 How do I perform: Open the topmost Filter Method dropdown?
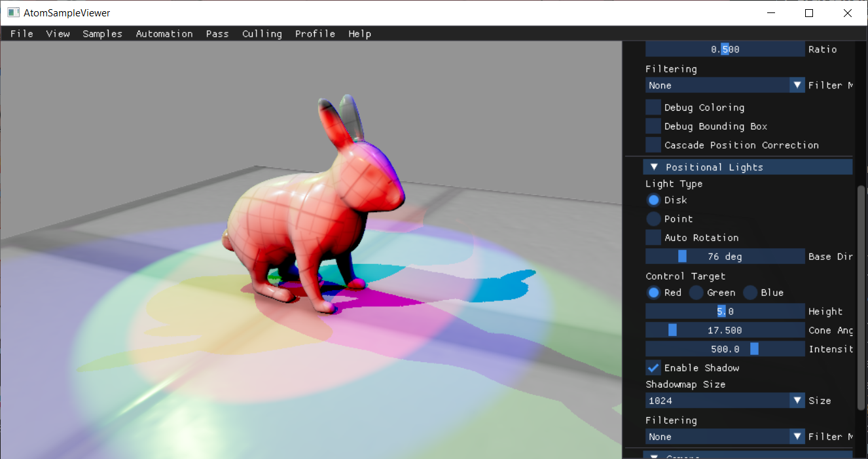click(725, 85)
